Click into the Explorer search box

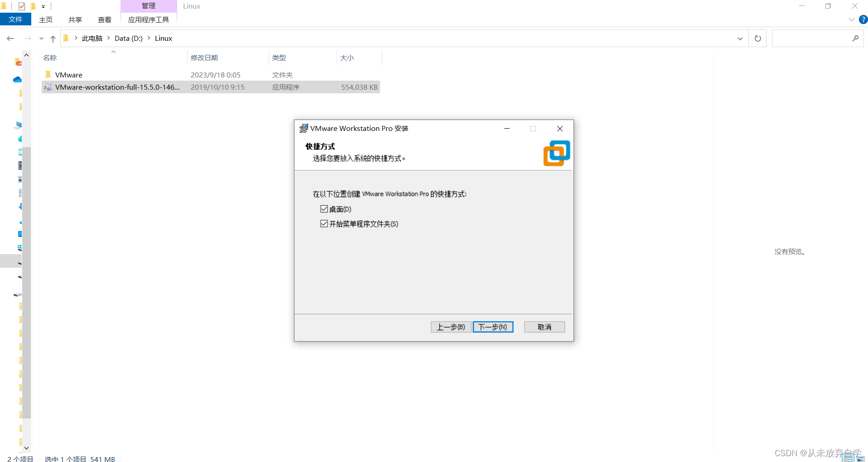[811, 38]
